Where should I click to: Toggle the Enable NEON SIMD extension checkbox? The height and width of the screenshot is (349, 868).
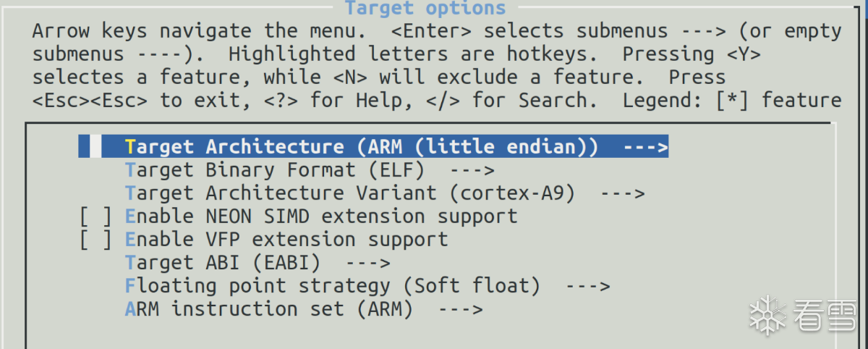tap(95, 216)
